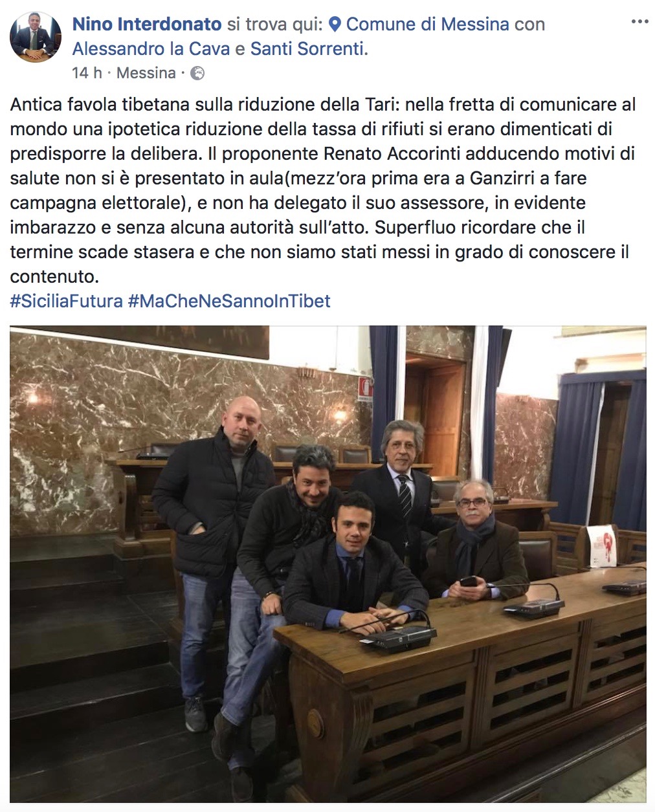655x812 pixels.
Task: Click the red emergency sign on the marble wall in the photo
Action: (x=366, y=389)
